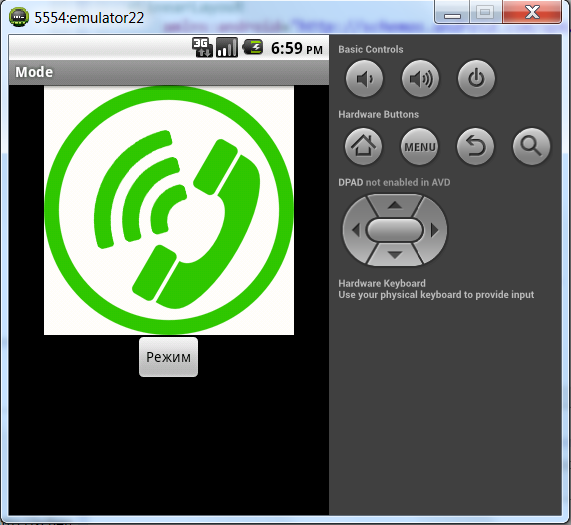
Task: Open the MENU hardware button
Action: pyautogui.click(x=420, y=146)
